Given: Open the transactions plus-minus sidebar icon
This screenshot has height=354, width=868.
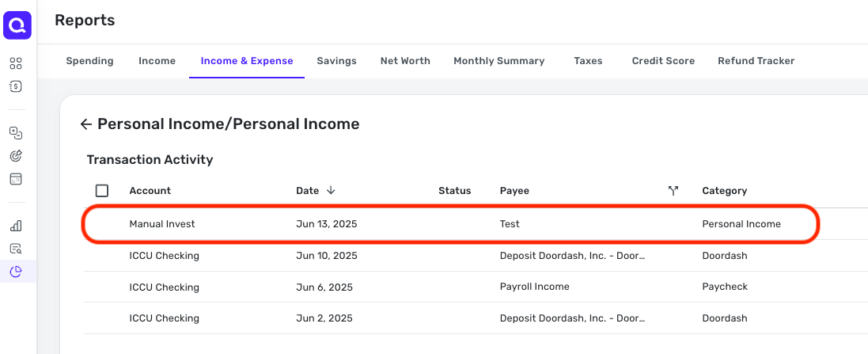Looking at the screenshot, I should [x=16, y=133].
